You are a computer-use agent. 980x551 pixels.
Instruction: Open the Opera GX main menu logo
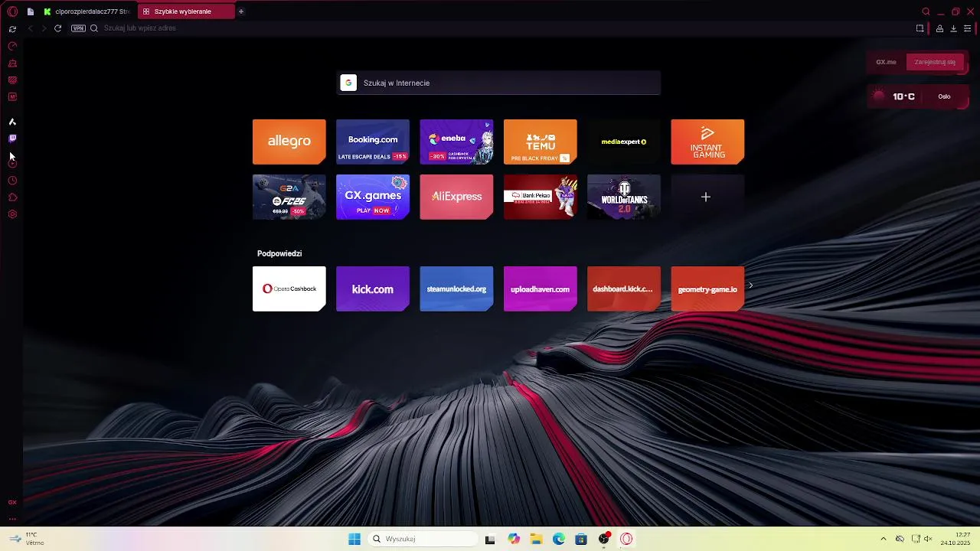pyautogui.click(x=12, y=11)
